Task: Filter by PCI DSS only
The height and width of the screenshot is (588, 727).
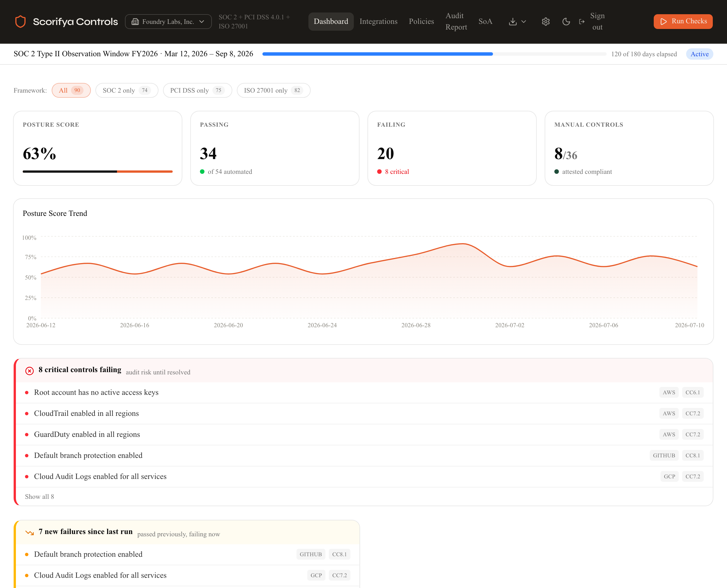Action: [x=197, y=90]
